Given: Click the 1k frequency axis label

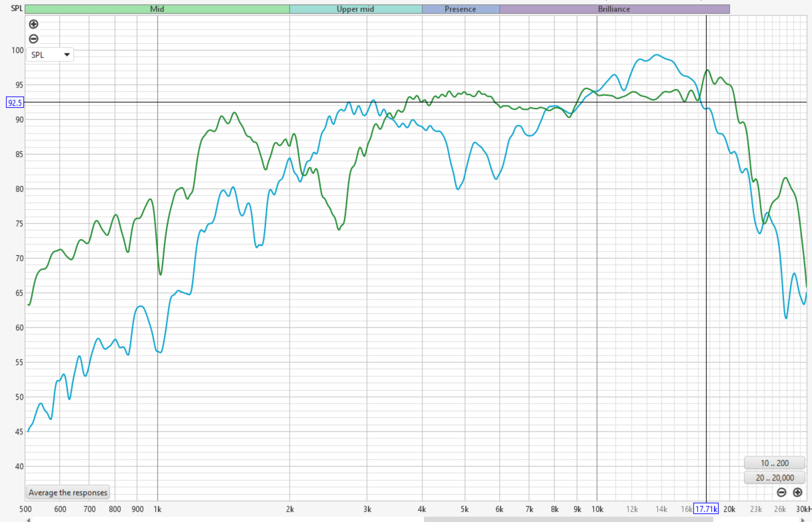Looking at the screenshot, I should coord(157,509).
